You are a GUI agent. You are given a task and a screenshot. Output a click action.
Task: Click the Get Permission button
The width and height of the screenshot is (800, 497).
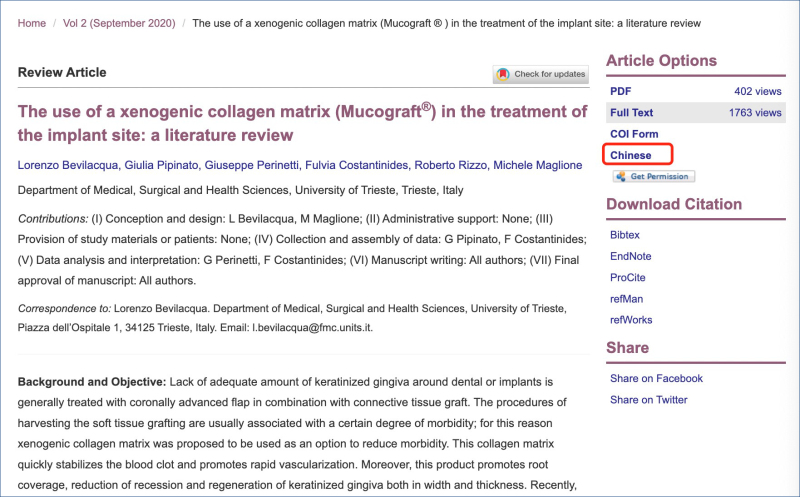654,177
